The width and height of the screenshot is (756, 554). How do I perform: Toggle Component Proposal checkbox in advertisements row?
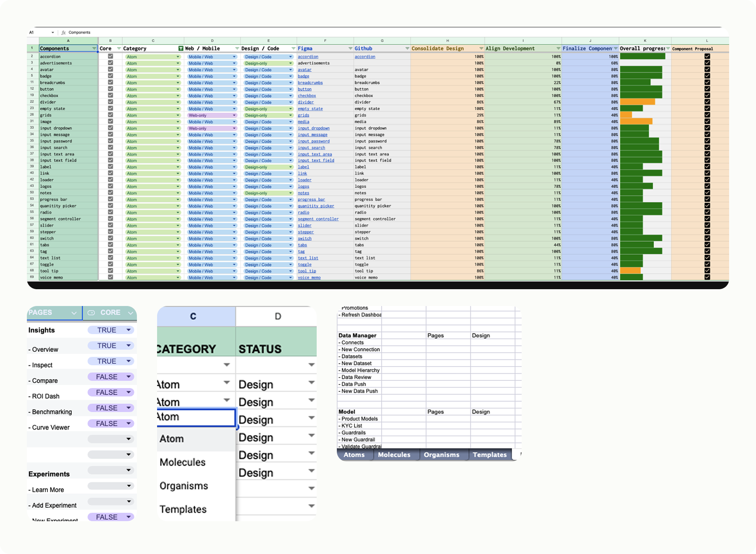point(707,63)
